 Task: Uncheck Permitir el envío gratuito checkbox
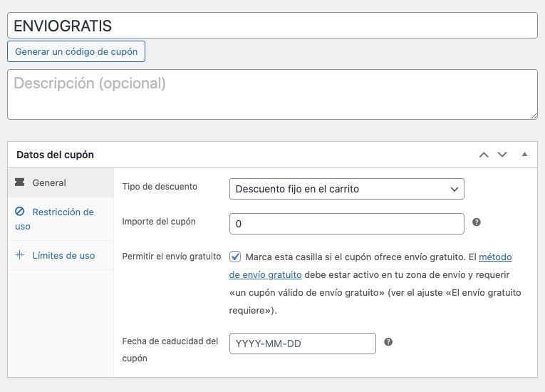[235, 257]
